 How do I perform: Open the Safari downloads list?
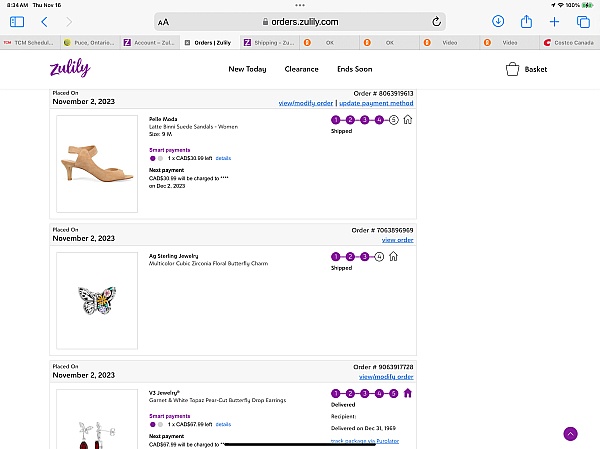(x=498, y=21)
